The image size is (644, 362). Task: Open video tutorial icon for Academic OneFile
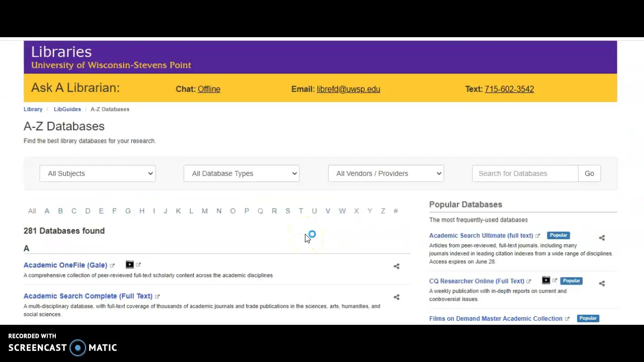coord(130,264)
